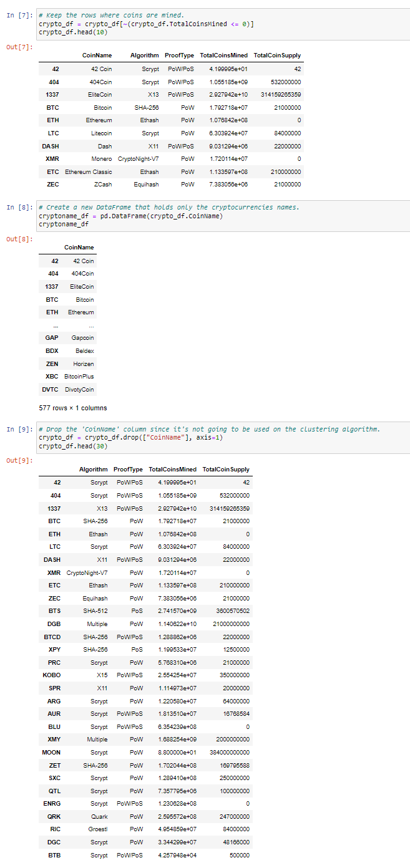Click Algorithm column header in Out[9] table
The width and height of the screenshot is (410, 868).
(93, 469)
